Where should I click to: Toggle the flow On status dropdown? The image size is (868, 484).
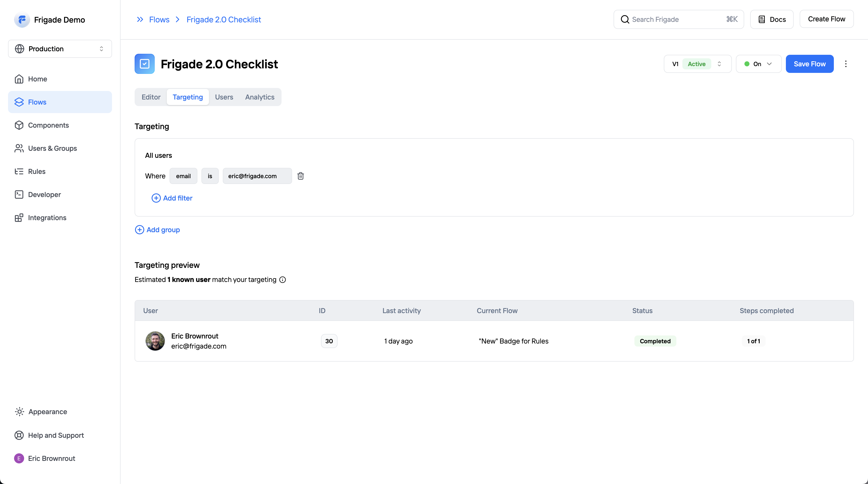coord(758,64)
